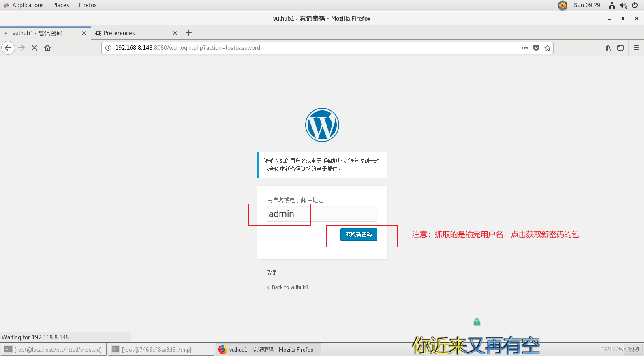The image size is (644, 356).
Task: Open the Sun 09:29 clock calendar
Action: click(587, 5)
